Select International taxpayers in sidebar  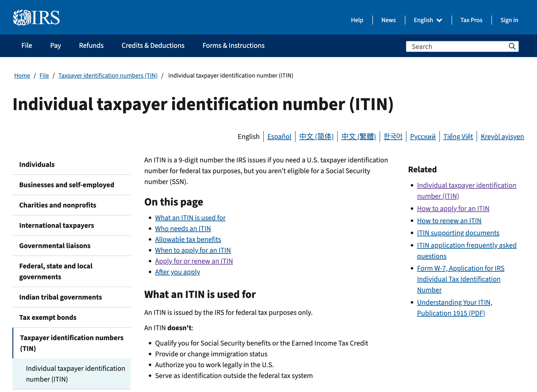56,225
